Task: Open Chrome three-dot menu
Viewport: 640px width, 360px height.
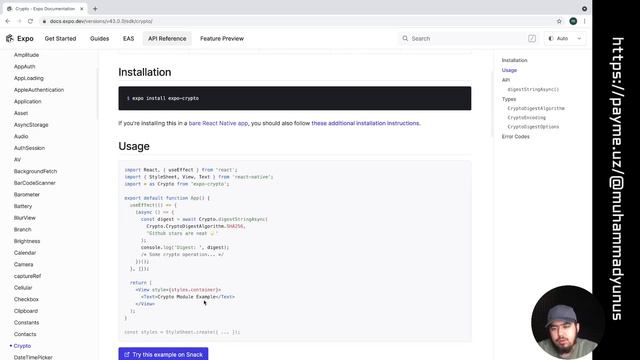Action: click(x=584, y=21)
